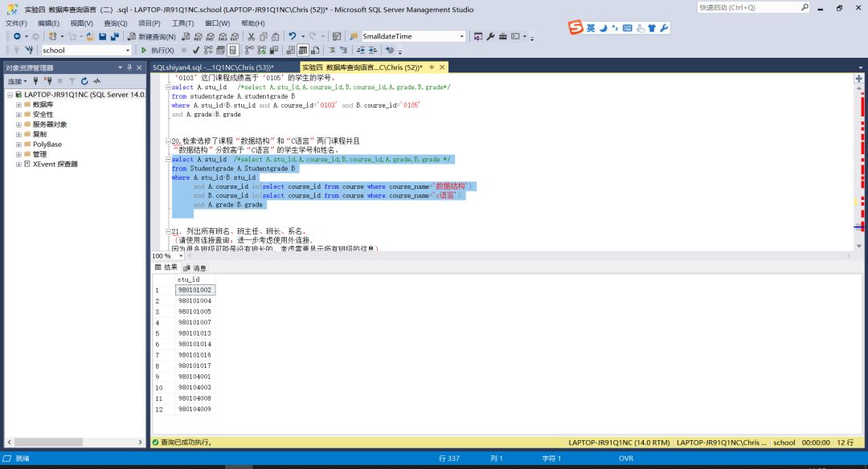Close the Object Explorer panel
This screenshot has width=868, height=469.
click(x=140, y=67)
